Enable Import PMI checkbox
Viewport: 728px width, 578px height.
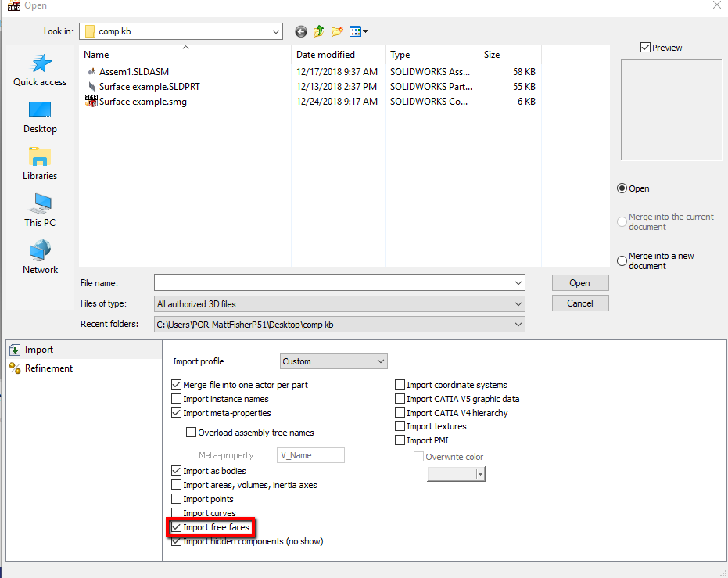click(x=400, y=440)
